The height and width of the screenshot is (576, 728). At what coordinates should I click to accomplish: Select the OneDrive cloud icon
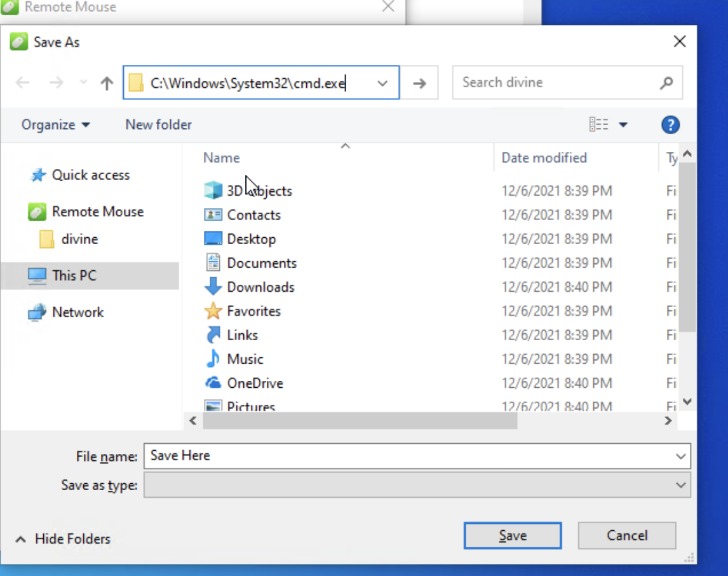point(213,383)
